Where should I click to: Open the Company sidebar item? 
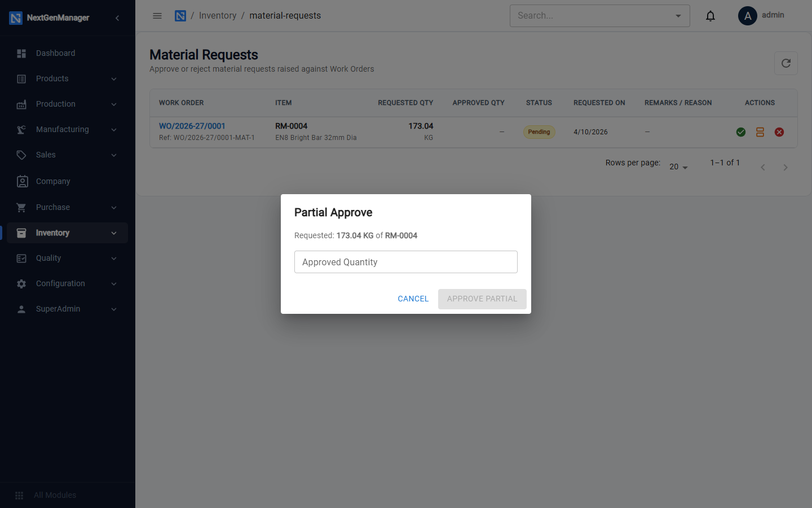pyautogui.click(x=67, y=181)
